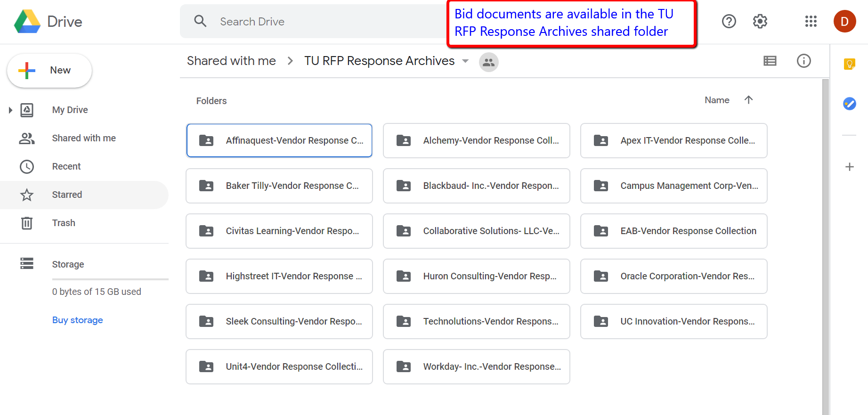868x415 pixels.
Task: Open the Google apps grid
Action: pos(811,21)
